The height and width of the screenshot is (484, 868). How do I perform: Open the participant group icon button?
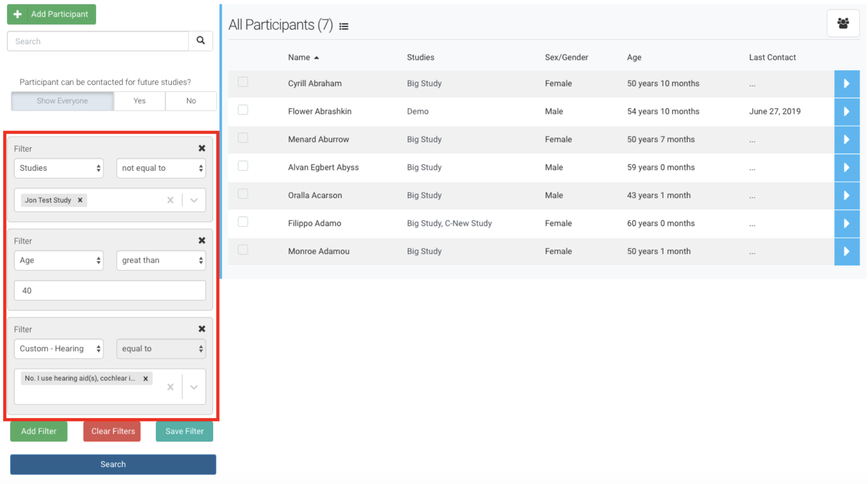[x=843, y=23]
